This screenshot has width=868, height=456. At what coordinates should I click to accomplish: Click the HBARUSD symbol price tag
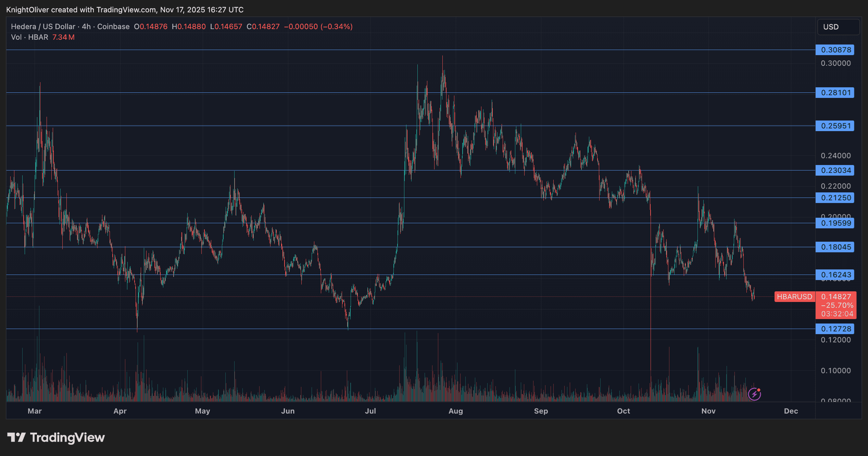tap(794, 296)
